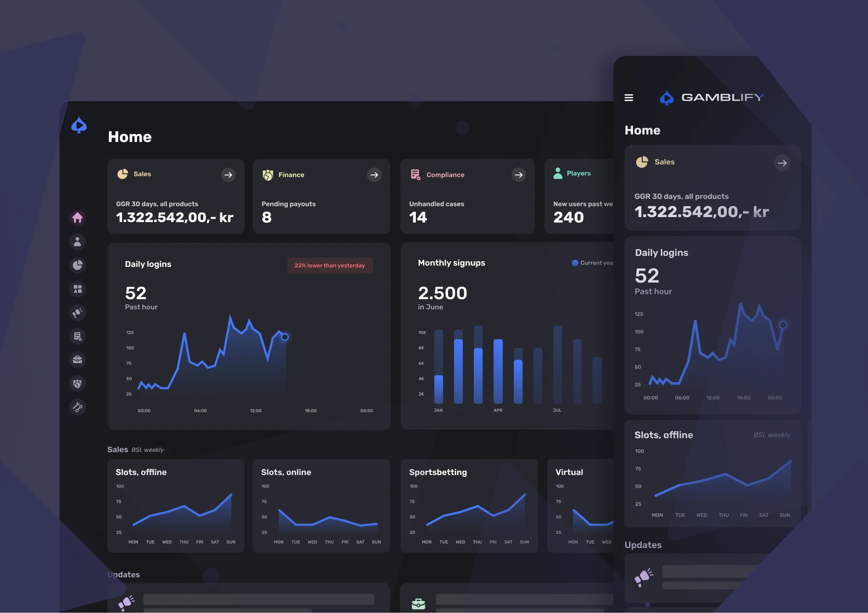Click the 'Slots, online' chart card
This screenshot has width=868, height=613.
click(321, 506)
